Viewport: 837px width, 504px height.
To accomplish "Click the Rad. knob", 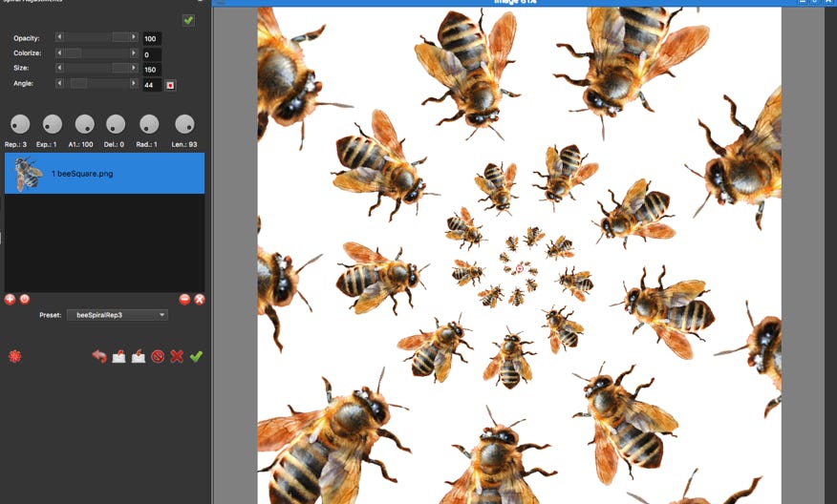I will pyautogui.click(x=149, y=124).
